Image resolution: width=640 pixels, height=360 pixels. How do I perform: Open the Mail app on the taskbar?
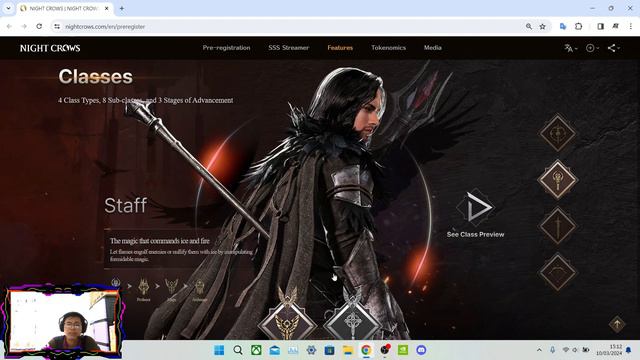[x=275, y=350]
